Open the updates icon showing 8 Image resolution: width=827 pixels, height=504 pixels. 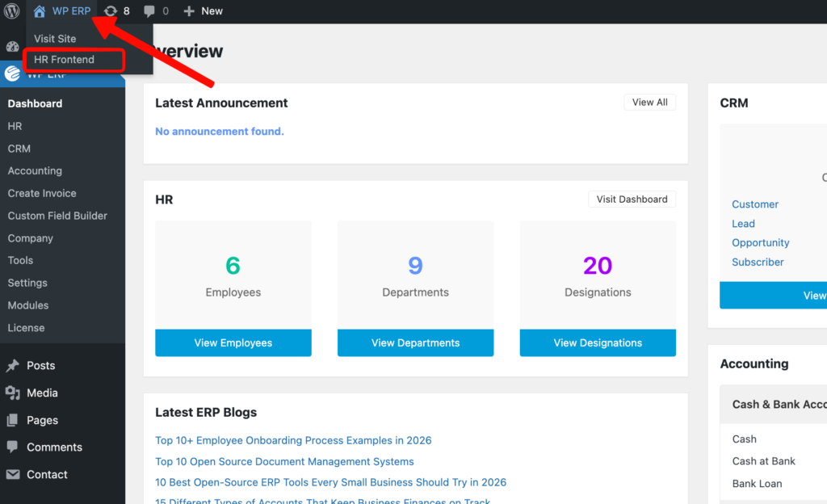(x=111, y=11)
